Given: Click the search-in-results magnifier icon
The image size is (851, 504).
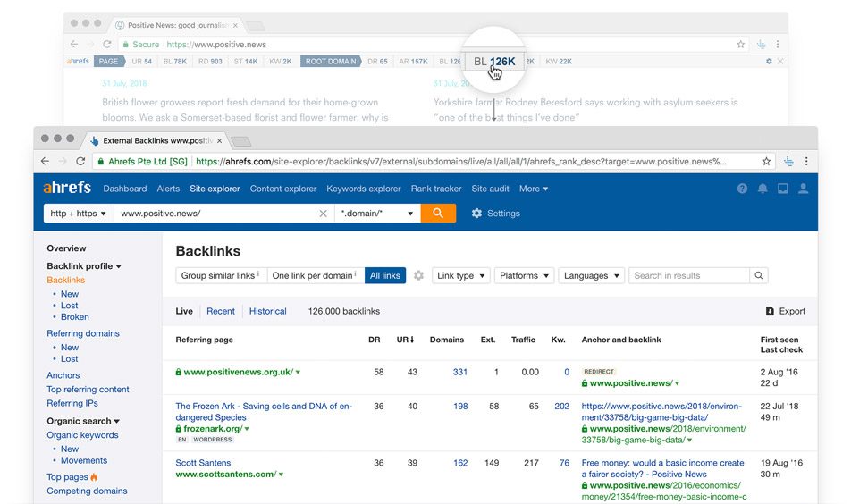Looking at the screenshot, I should [x=759, y=275].
